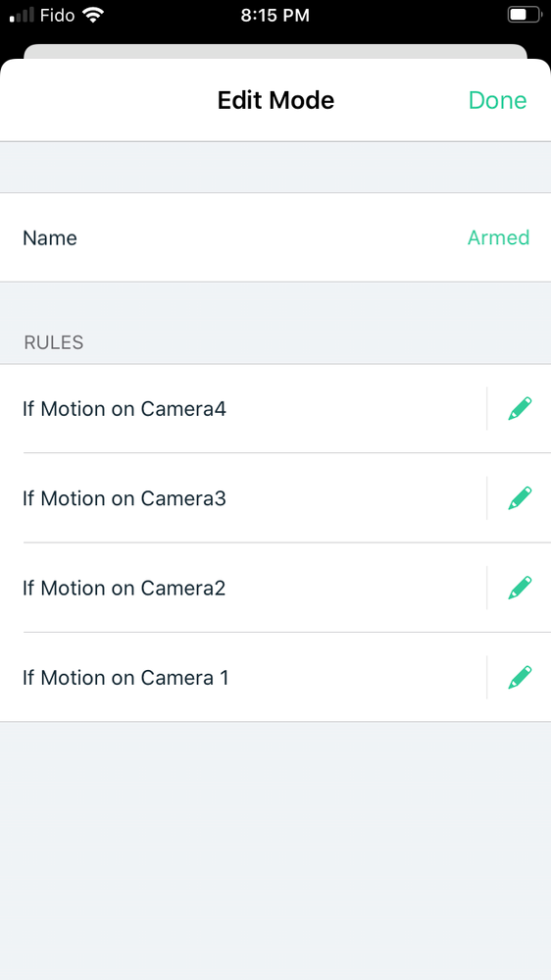Edit the Camera2 motion rule pencil icon
This screenshot has width=551, height=980.
pos(520,589)
